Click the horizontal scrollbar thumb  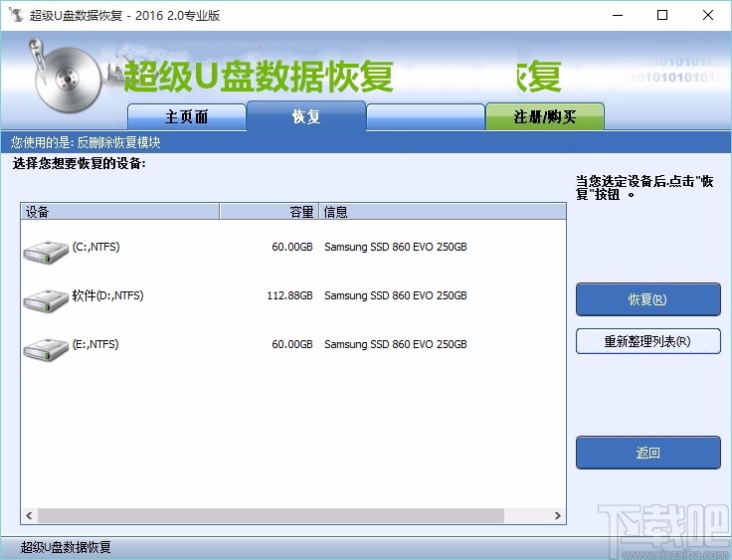(271, 515)
